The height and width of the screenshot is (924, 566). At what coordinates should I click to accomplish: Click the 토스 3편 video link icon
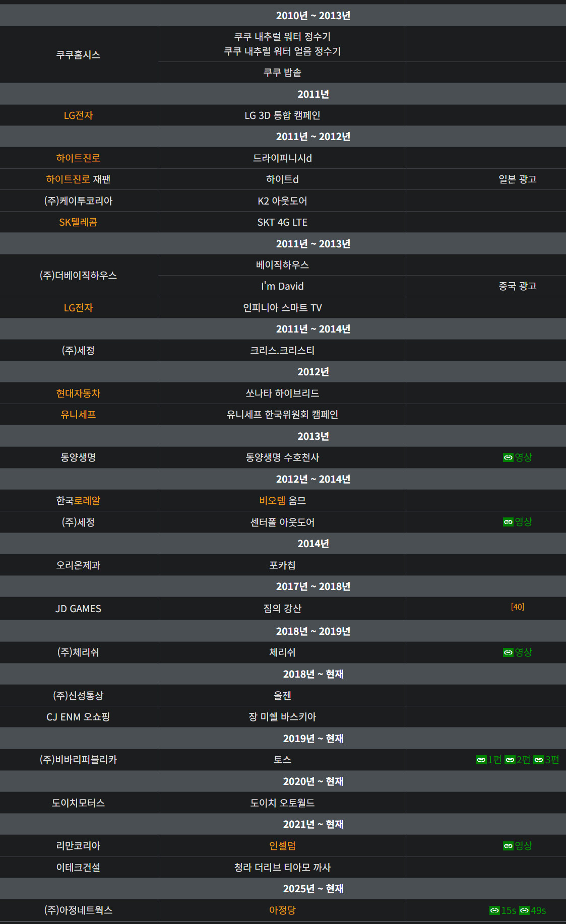tap(538, 760)
